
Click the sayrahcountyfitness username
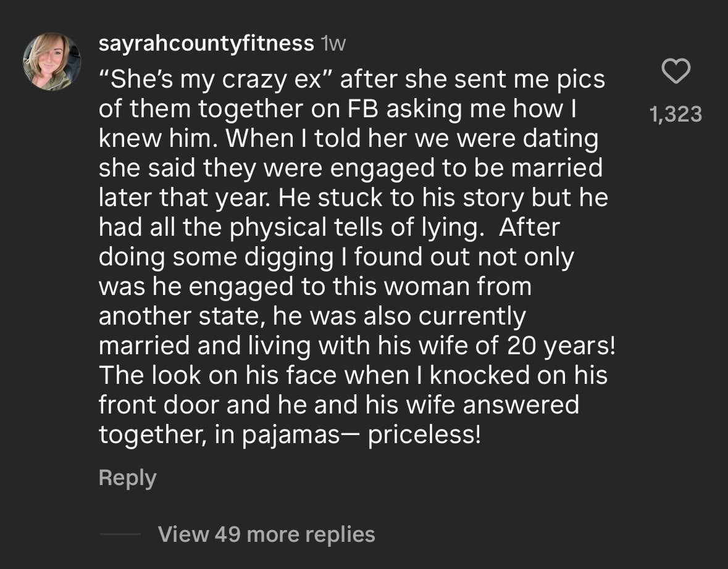[x=206, y=43]
